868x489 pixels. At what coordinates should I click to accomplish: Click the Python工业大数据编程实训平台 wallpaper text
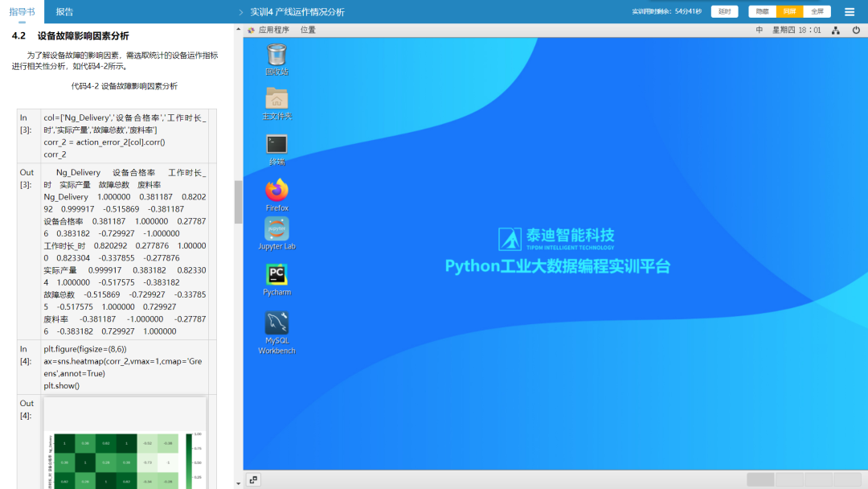click(558, 266)
